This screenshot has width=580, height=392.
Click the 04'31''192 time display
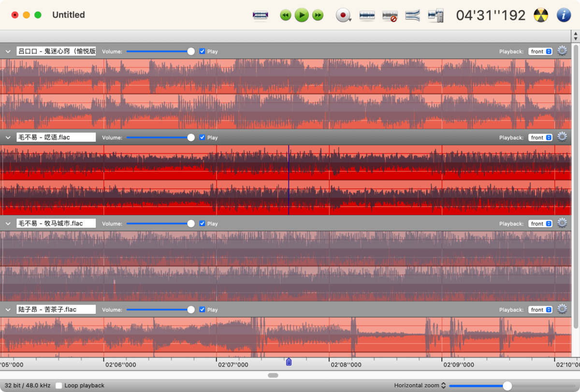click(491, 15)
